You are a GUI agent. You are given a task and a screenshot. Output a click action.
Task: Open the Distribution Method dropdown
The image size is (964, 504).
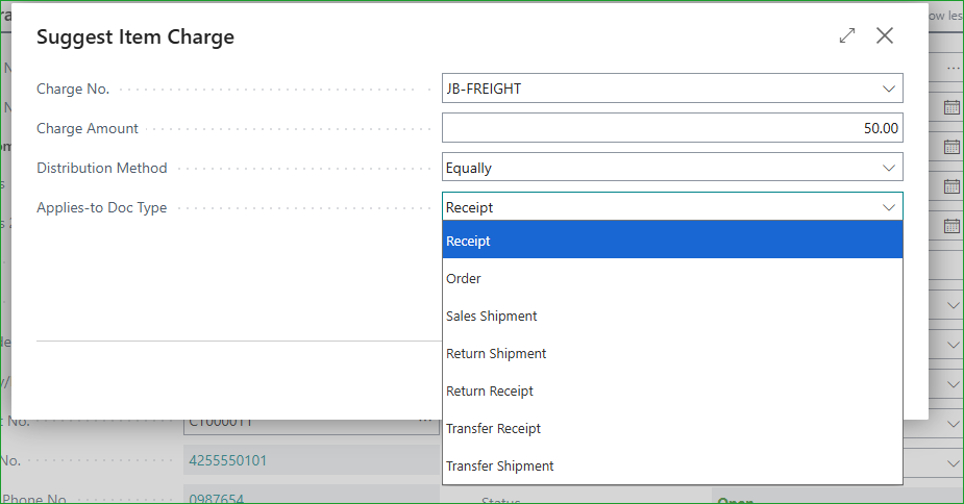(888, 168)
